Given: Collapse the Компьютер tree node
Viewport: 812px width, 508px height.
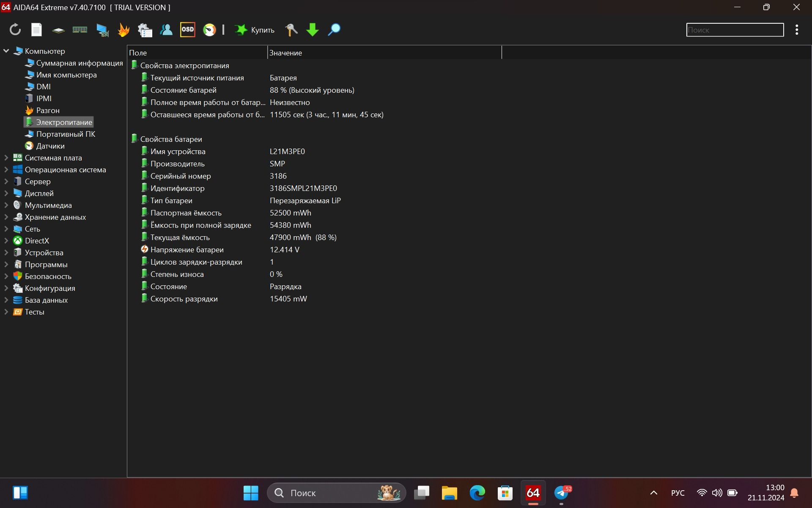Looking at the screenshot, I should (6, 51).
